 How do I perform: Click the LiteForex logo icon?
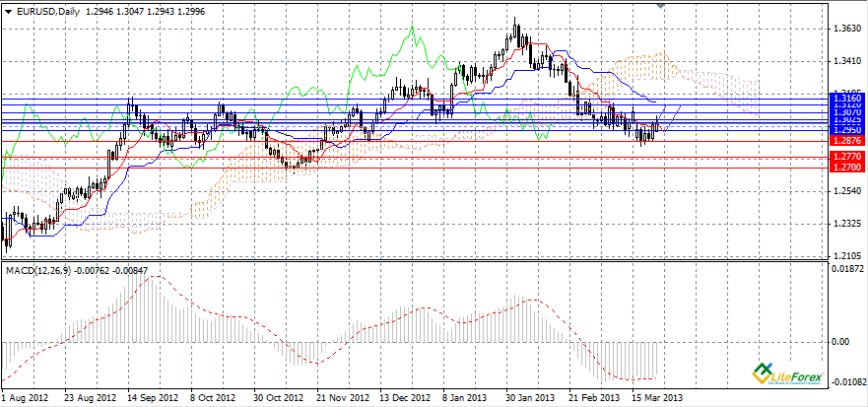(x=760, y=373)
